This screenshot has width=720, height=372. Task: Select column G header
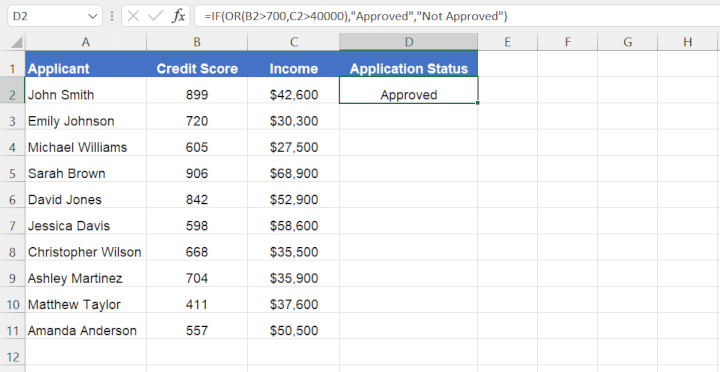[627, 42]
